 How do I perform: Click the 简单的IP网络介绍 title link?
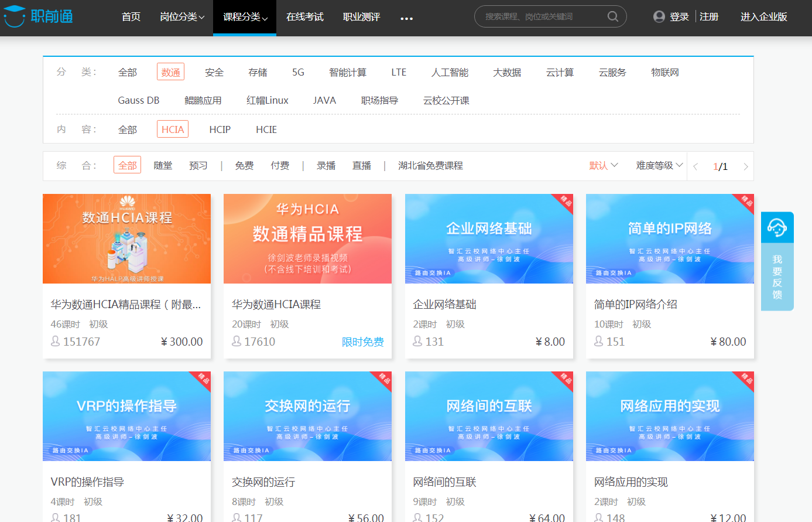pyautogui.click(x=636, y=305)
